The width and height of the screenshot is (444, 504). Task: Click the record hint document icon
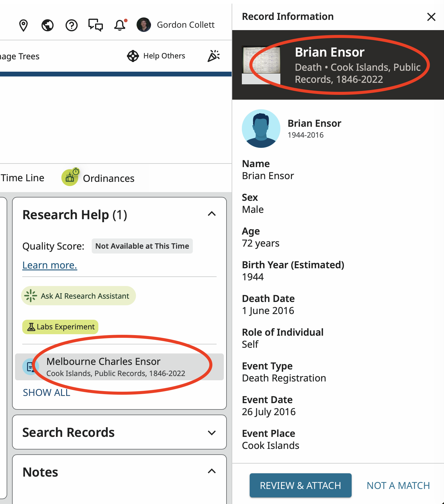pos(31,367)
